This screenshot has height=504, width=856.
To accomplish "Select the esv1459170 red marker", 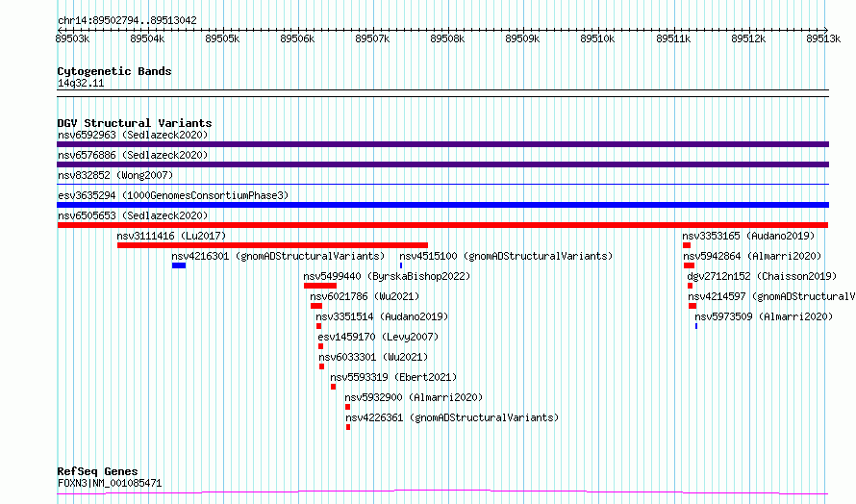I will point(320,346).
